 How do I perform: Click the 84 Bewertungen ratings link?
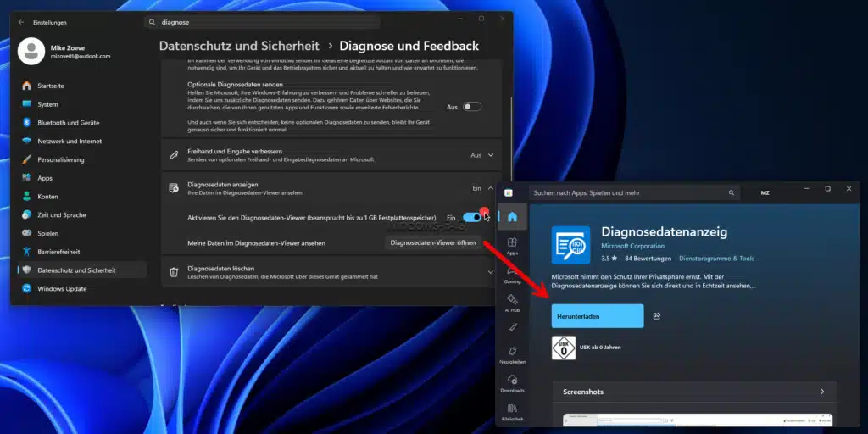(x=648, y=259)
